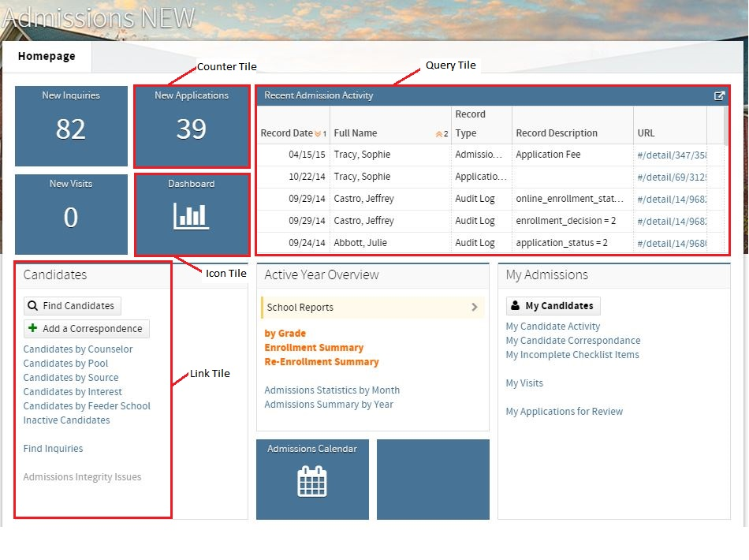Click the magnifier icon in Find Candidates

(32, 306)
